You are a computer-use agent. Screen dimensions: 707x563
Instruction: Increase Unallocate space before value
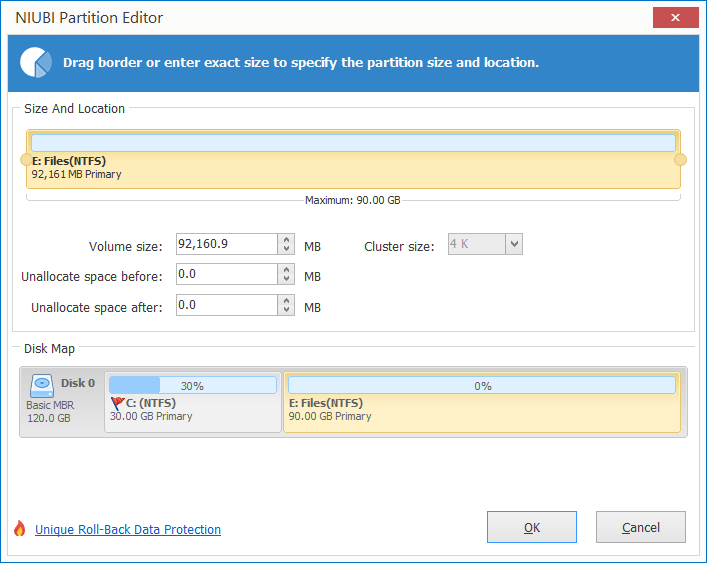pos(286,270)
